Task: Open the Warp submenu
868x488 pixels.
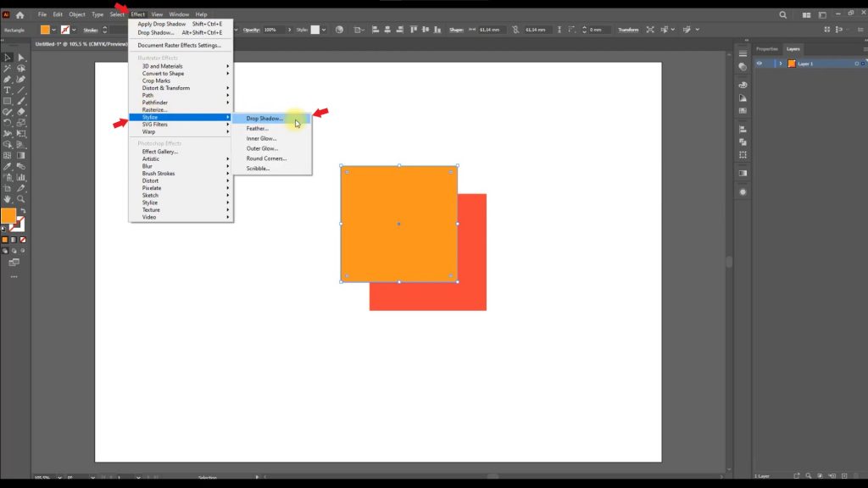Action: [181, 131]
